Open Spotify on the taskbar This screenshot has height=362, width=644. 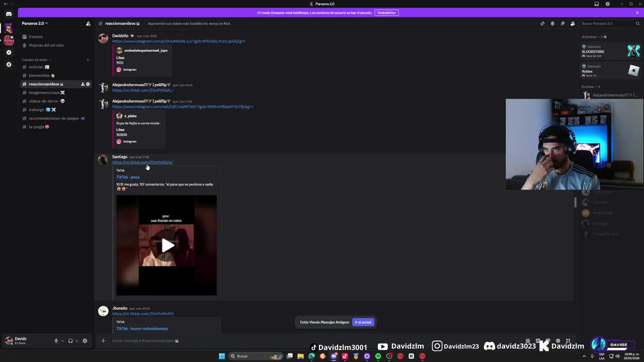click(x=378, y=356)
